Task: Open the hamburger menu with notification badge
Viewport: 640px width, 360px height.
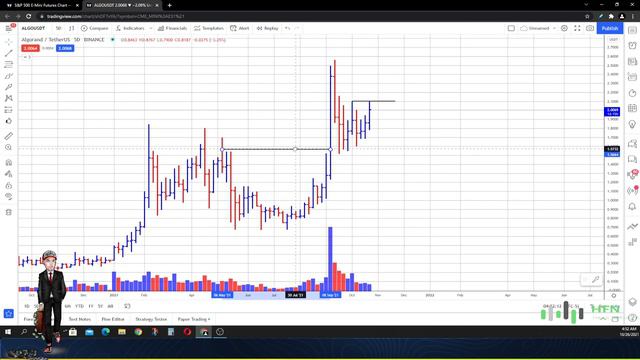Action: (9, 28)
